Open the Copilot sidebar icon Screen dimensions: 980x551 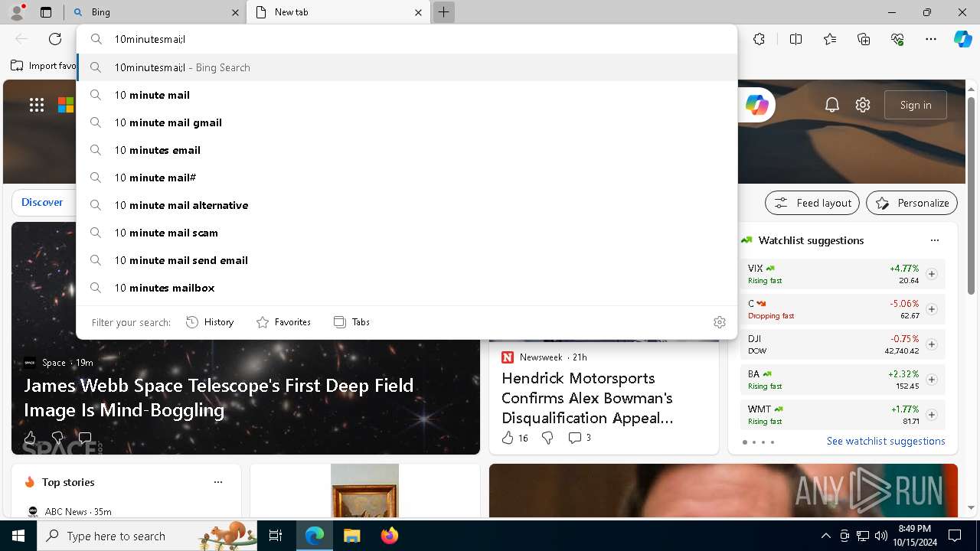[962, 39]
